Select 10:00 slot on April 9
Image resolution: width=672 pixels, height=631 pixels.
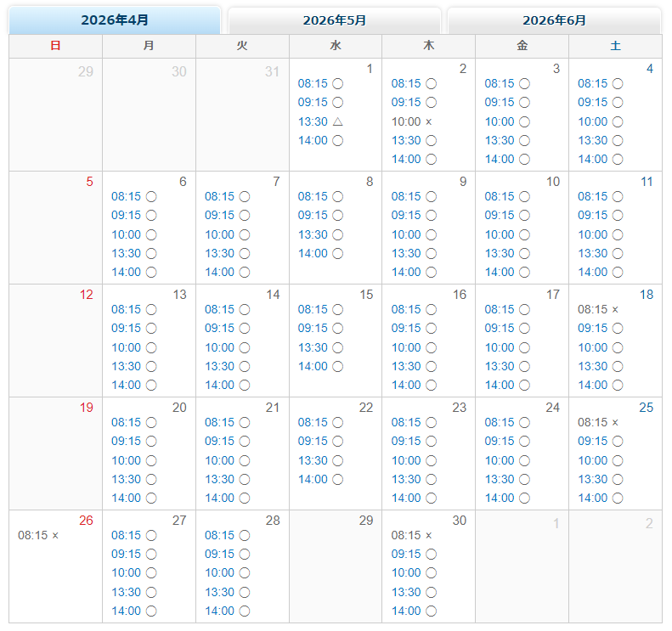pos(414,234)
